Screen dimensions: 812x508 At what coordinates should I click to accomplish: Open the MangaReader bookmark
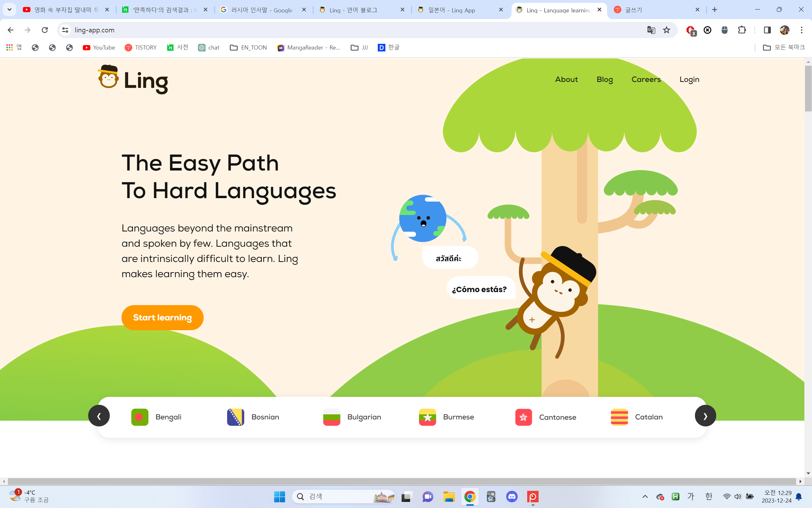pyautogui.click(x=309, y=47)
